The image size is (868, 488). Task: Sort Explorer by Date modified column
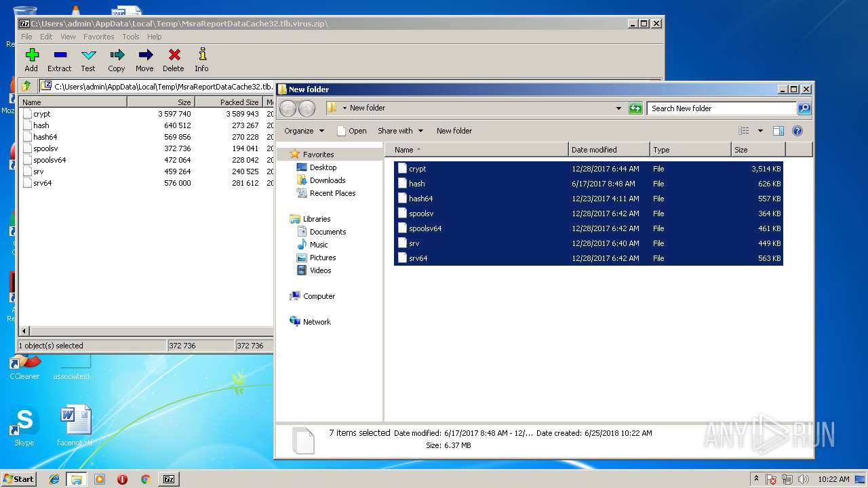608,150
